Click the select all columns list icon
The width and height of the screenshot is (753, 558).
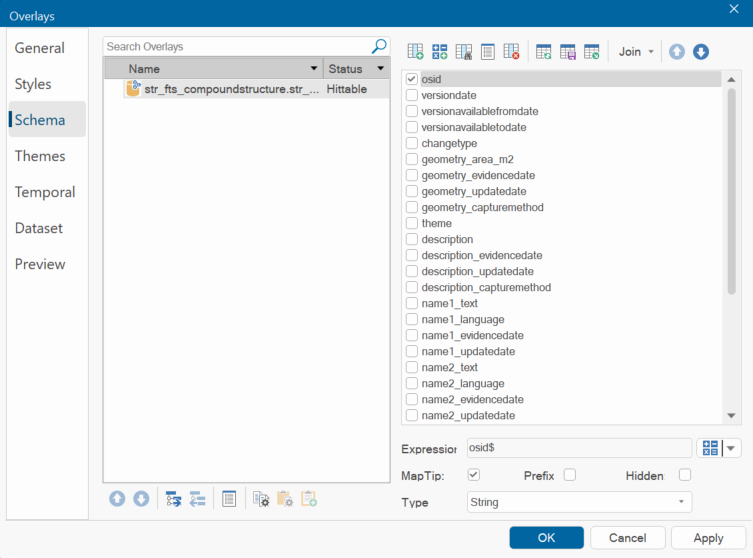487,51
